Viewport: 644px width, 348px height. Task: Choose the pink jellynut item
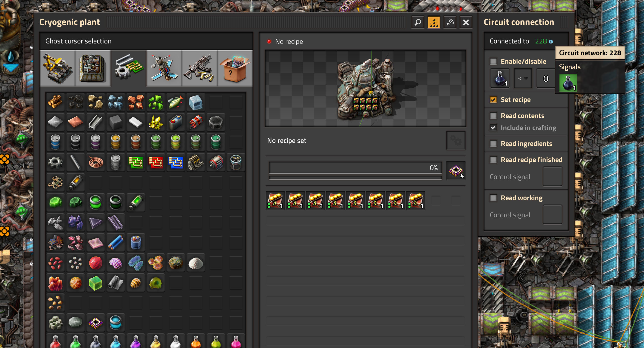(x=116, y=263)
